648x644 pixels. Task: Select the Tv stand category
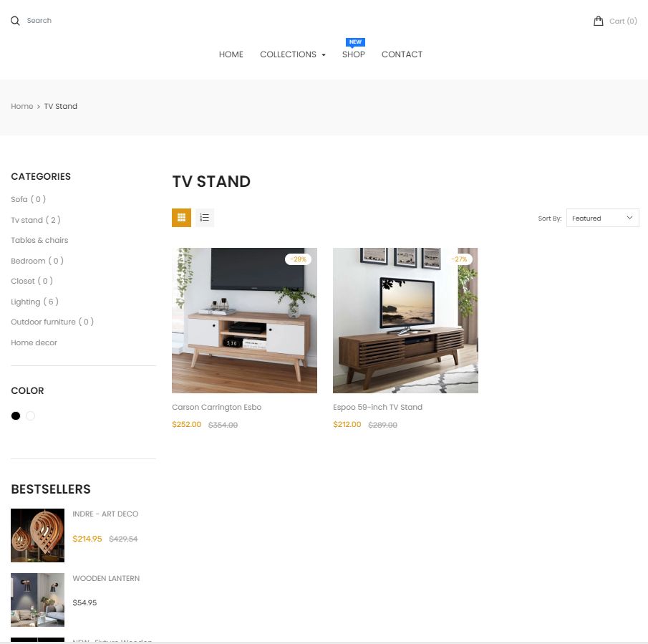(36, 220)
